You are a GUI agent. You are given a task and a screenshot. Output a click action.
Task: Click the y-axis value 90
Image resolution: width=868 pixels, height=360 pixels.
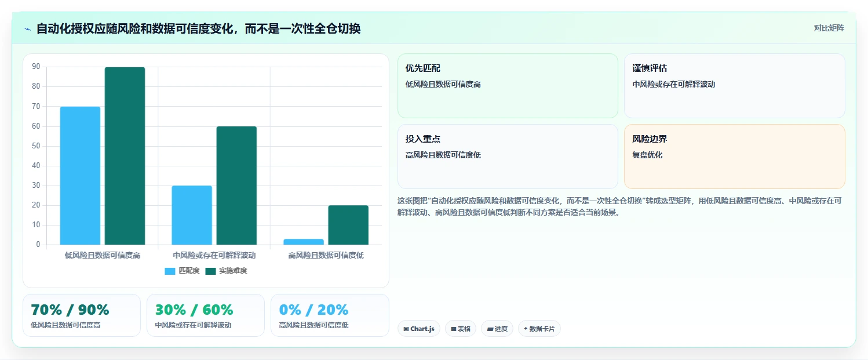[36, 67]
